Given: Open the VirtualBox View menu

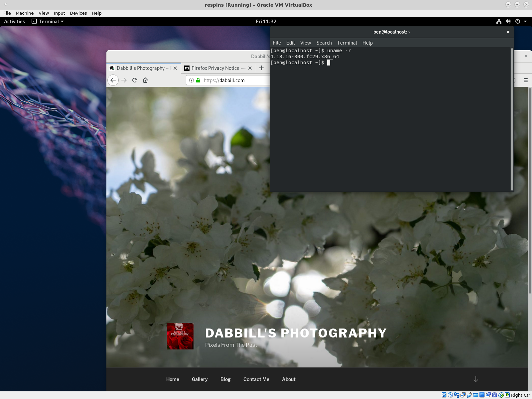Looking at the screenshot, I should tap(44, 13).
